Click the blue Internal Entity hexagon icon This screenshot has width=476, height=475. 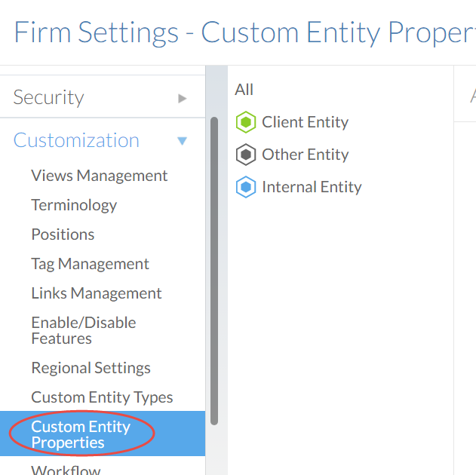pos(246,187)
